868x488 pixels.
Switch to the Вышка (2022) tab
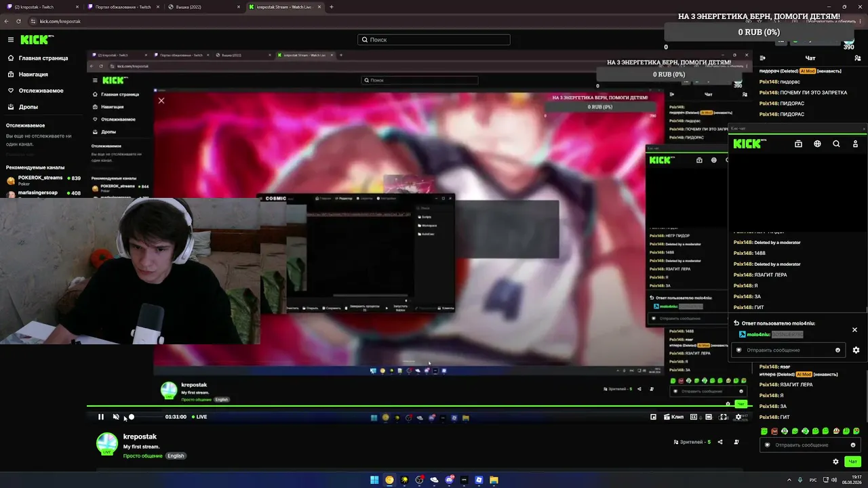pyautogui.click(x=204, y=7)
